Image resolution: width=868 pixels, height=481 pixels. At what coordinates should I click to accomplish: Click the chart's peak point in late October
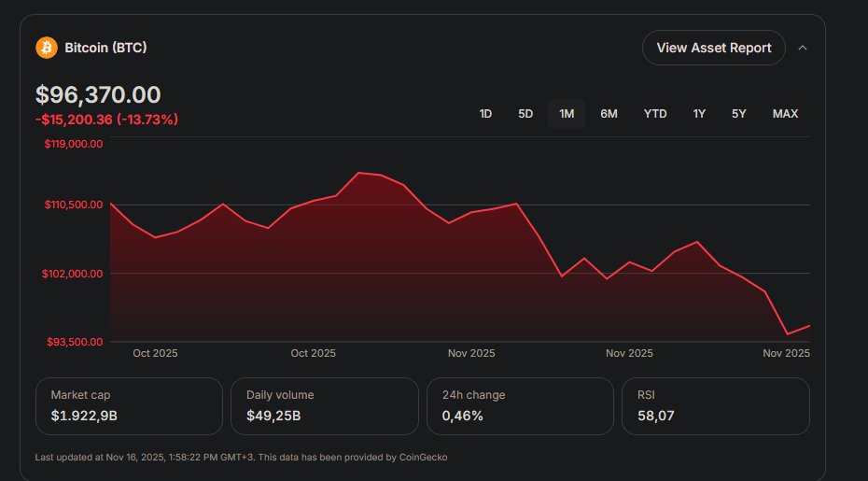(x=358, y=173)
